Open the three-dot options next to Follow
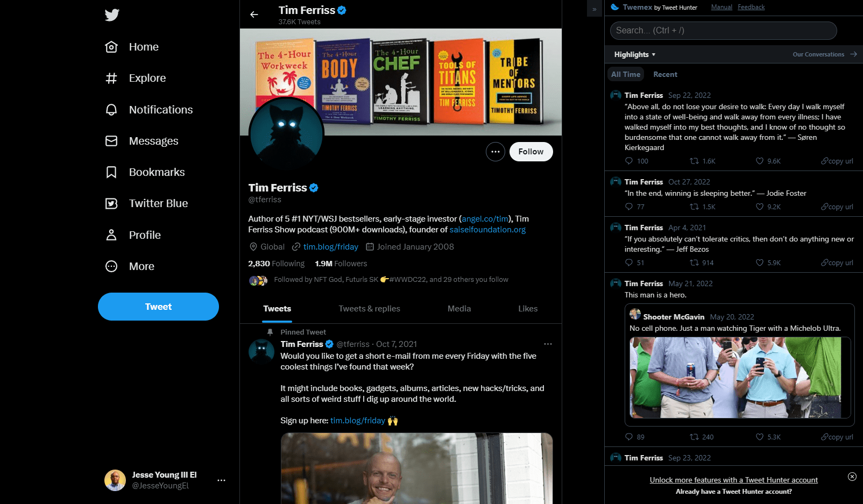863x504 pixels. tap(496, 152)
